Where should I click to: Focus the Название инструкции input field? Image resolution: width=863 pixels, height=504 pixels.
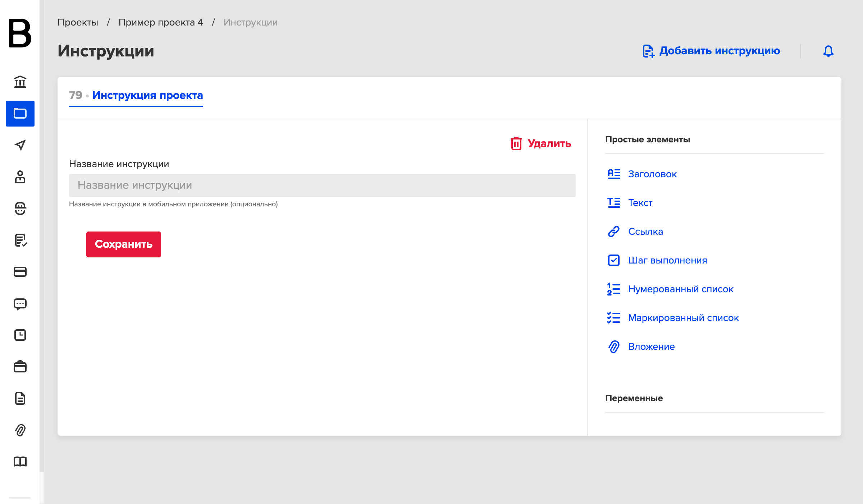322,185
